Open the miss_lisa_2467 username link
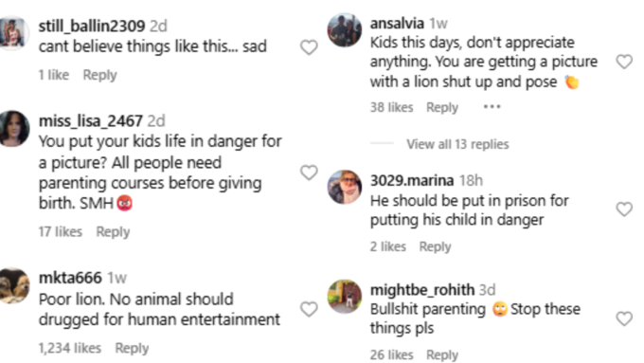This screenshot has width=644, height=363. click(90, 121)
